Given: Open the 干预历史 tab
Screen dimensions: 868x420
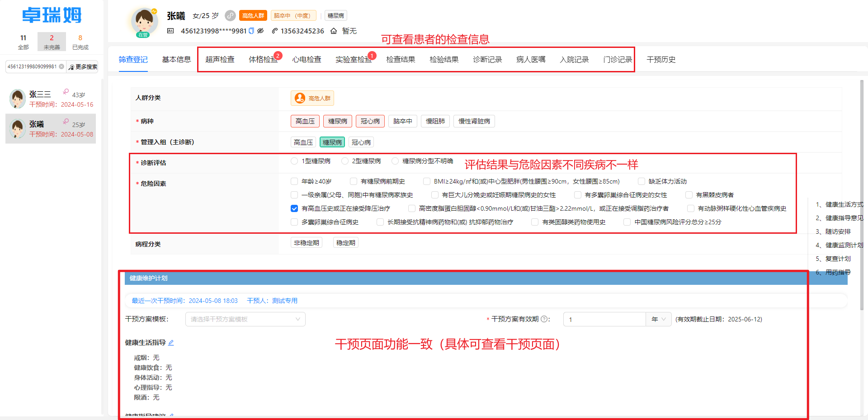Looking at the screenshot, I should coord(660,59).
